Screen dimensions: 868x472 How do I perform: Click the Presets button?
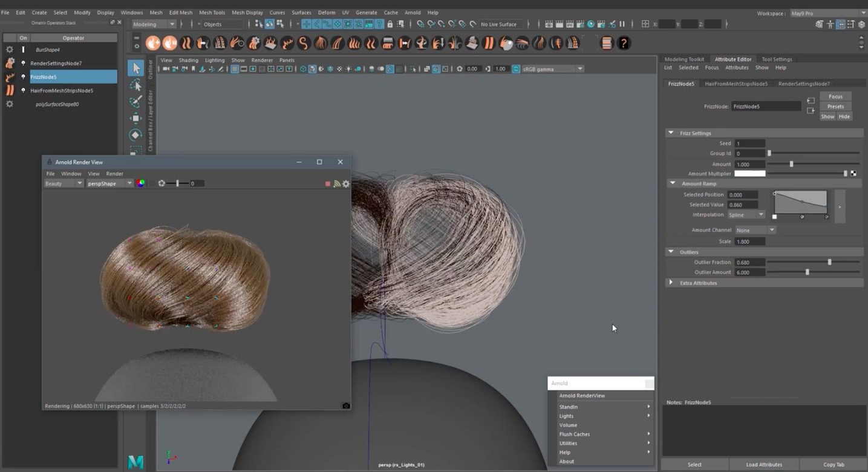point(835,107)
